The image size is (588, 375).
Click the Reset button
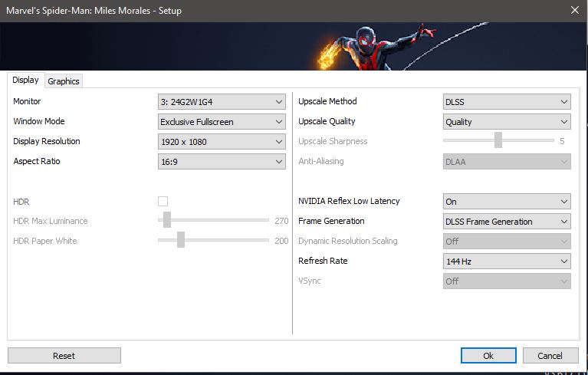(x=64, y=356)
